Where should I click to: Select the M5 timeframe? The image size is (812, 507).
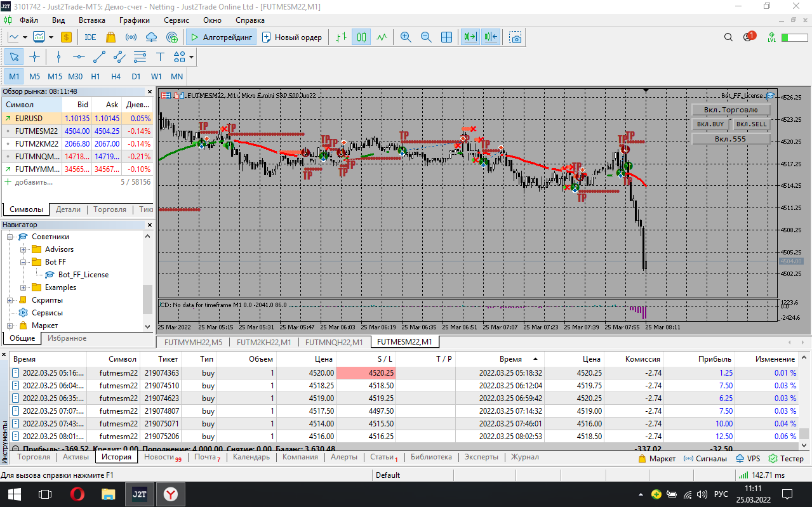35,76
